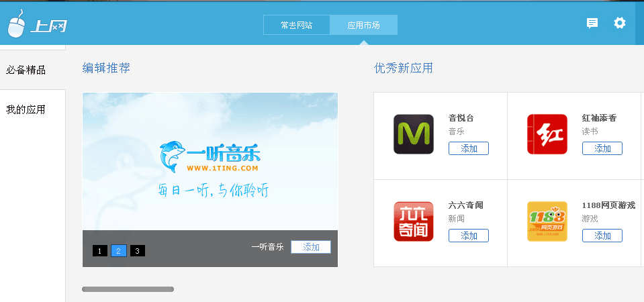
Task: Click the 1188网页游戏 game icon
Action: (547, 221)
